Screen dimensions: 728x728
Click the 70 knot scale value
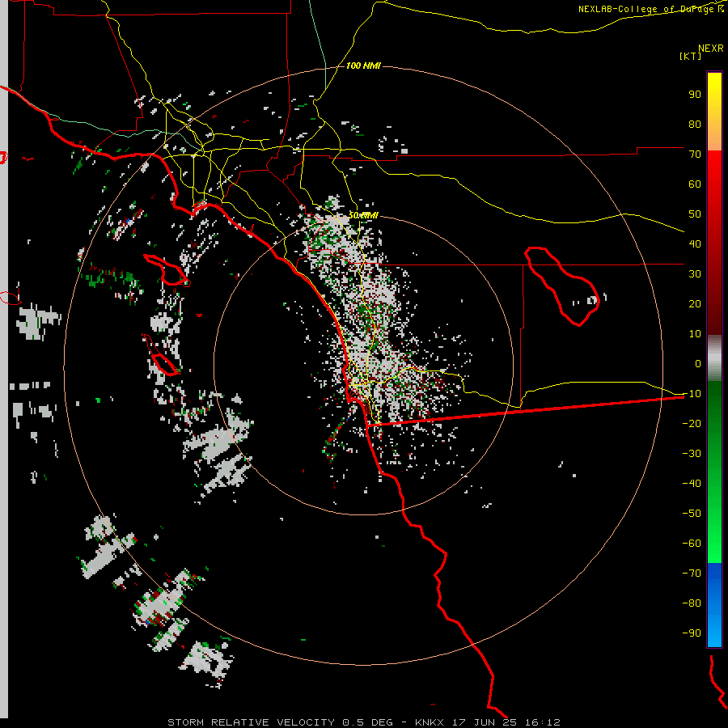pos(695,154)
